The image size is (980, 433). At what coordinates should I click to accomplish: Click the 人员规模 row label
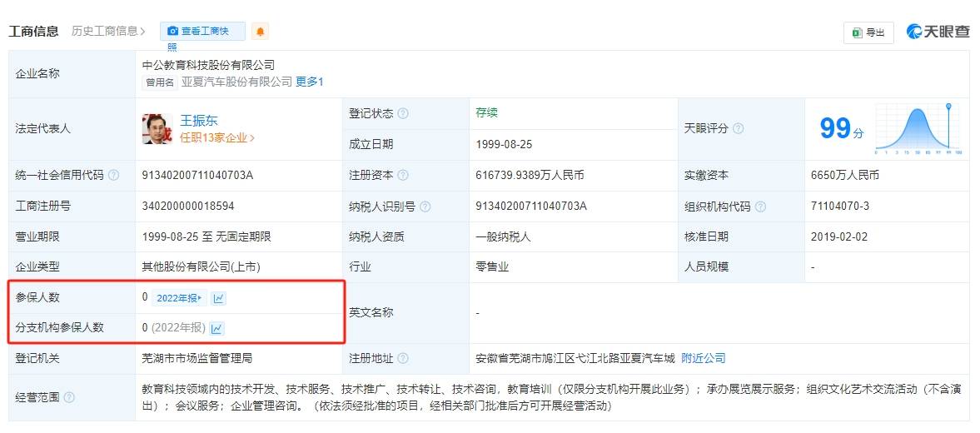[706, 266]
